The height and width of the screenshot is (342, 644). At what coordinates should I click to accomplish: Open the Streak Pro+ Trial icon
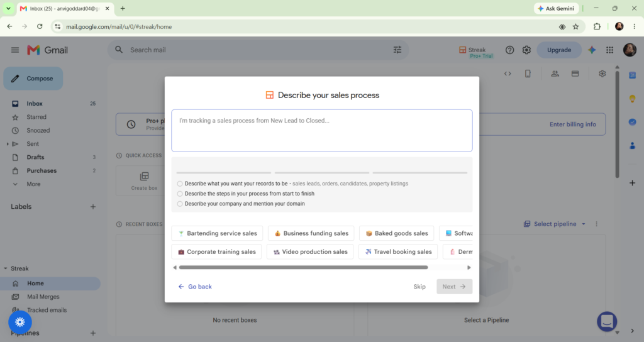pyautogui.click(x=475, y=52)
